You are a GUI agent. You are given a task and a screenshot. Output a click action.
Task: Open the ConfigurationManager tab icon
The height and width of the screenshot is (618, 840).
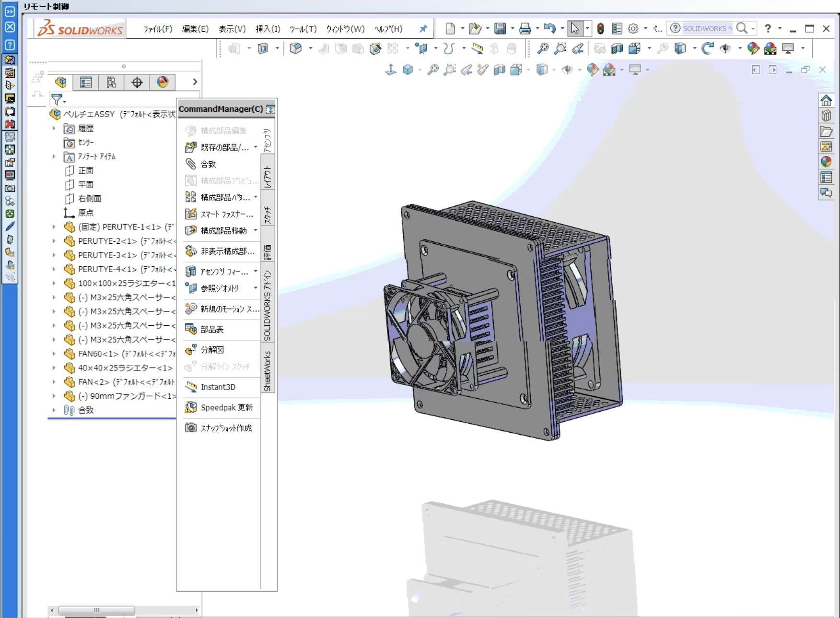[111, 83]
